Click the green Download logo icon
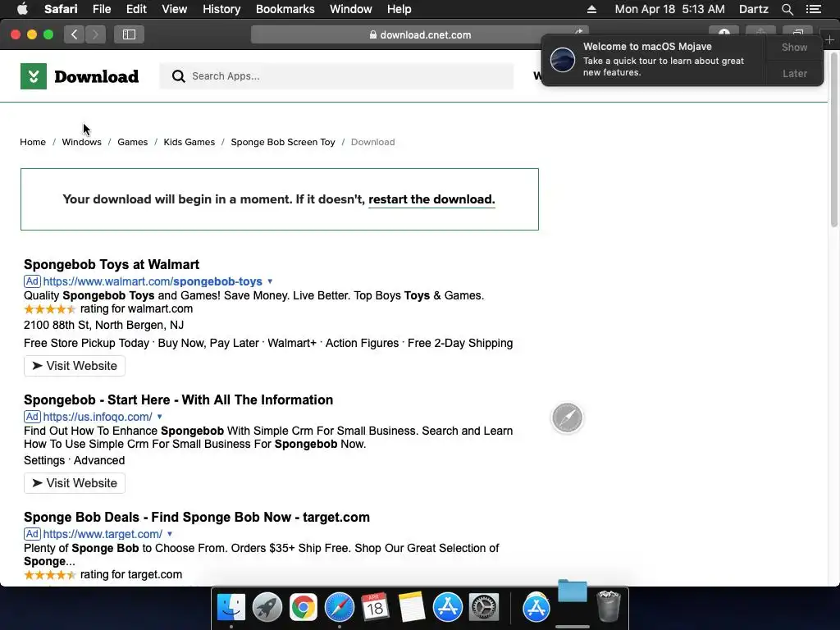The image size is (840, 630). [x=33, y=76]
